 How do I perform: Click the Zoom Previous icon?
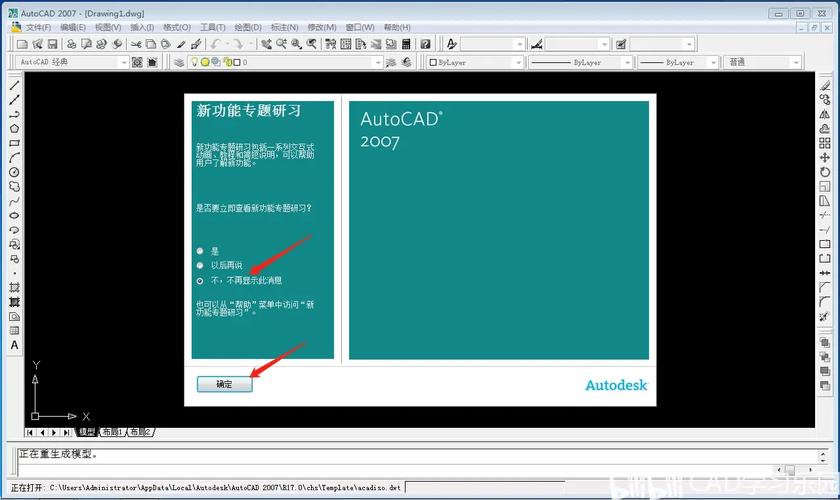(311, 44)
